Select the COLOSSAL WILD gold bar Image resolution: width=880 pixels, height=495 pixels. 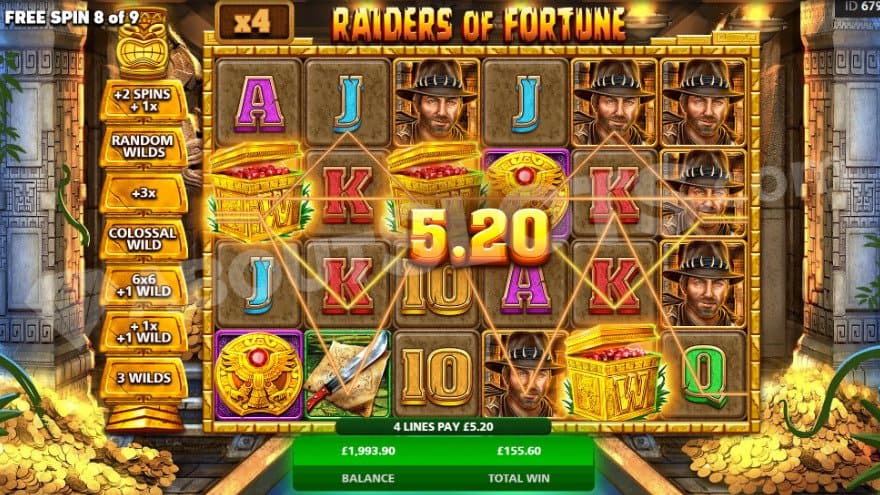coord(144,239)
